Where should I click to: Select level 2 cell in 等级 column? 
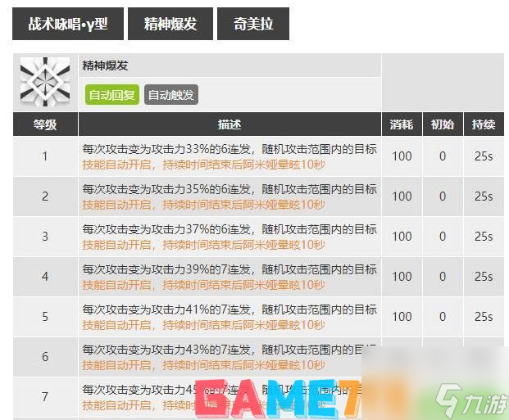[45, 196]
